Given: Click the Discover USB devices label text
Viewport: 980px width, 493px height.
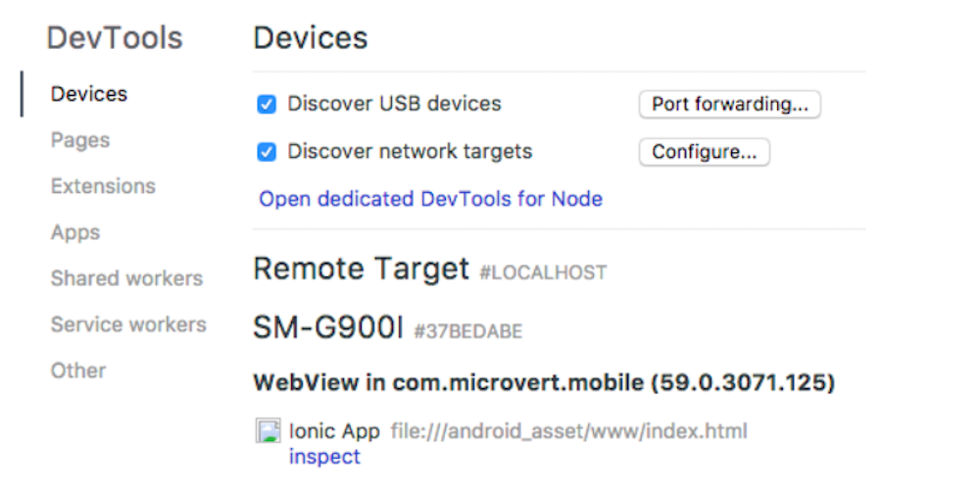Looking at the screenshot, I should click(394, 104).
